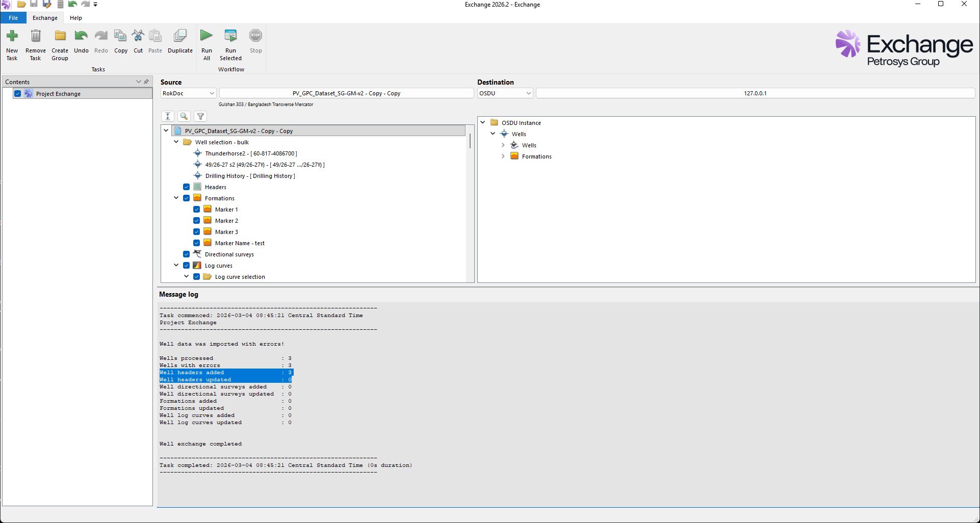This screenshot has height=523, width=980.
Task: Click the filter funnel icon in Source
Action: click(200, 116)
